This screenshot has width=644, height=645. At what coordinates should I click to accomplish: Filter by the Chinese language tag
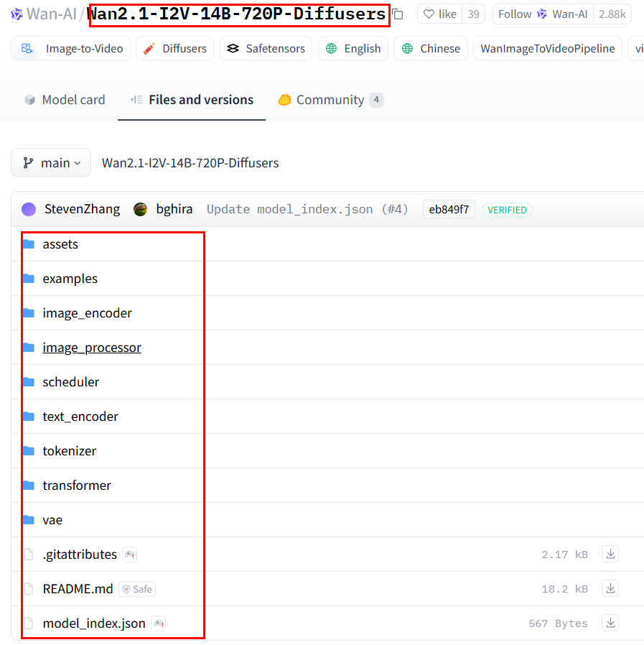(x=431, y=49)
